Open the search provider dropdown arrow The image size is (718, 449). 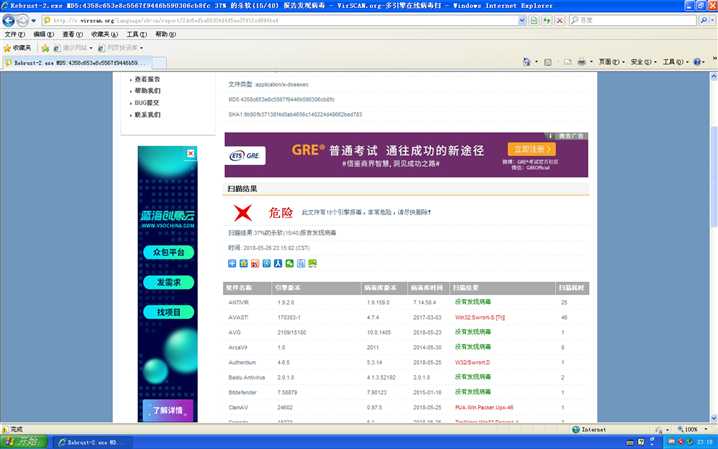pos(712,21)
